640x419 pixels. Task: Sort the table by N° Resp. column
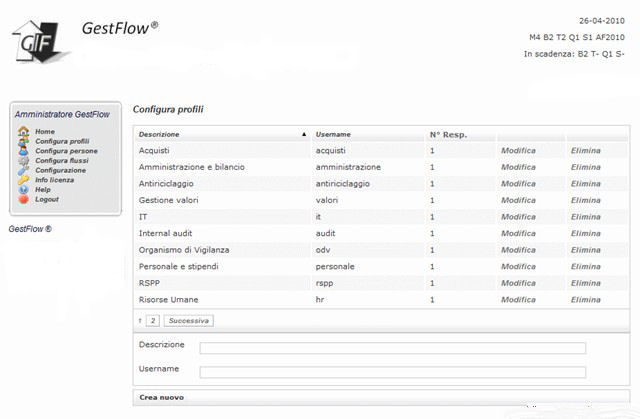pyautogui.click(x=448, y=134)
